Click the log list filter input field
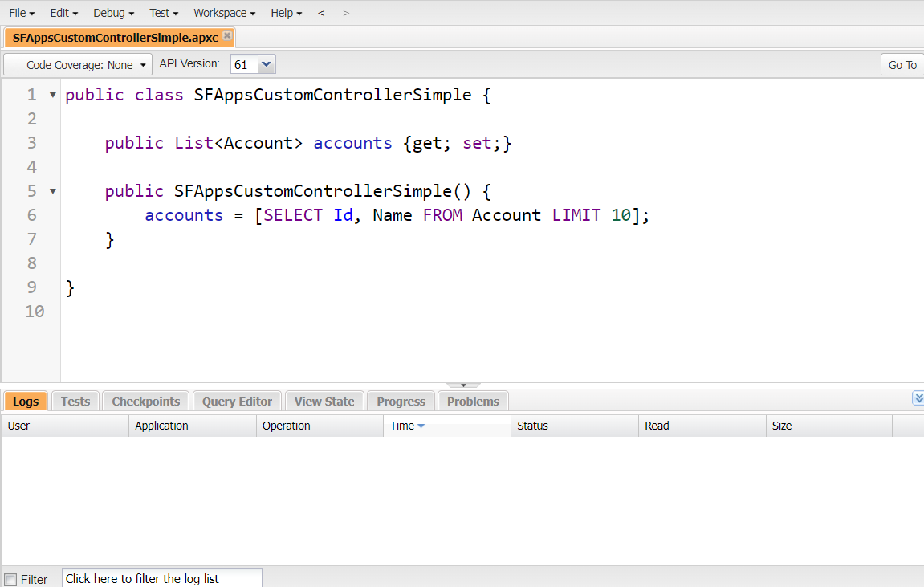 [x=161, y=577]
